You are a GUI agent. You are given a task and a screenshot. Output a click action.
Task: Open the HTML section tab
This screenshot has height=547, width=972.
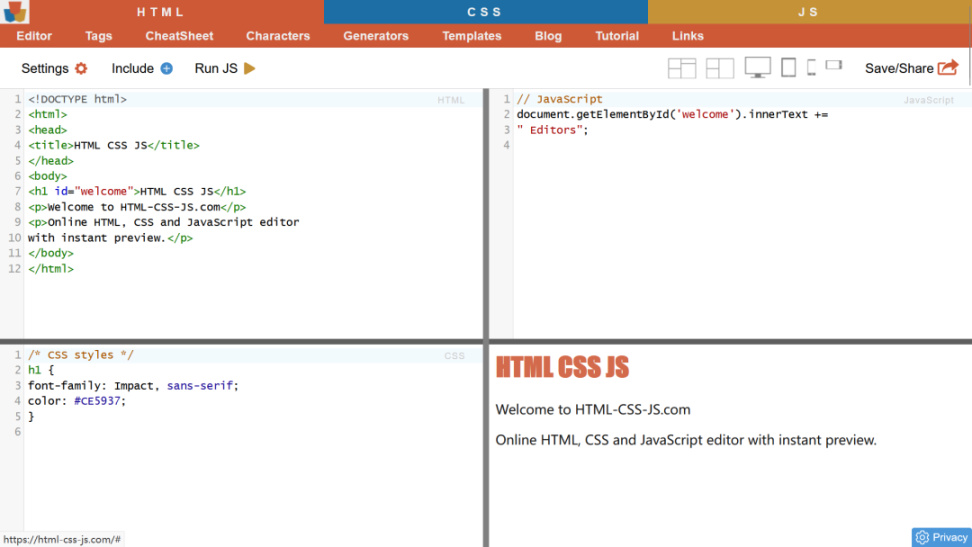pyautogui.click(x=161, y=12)
